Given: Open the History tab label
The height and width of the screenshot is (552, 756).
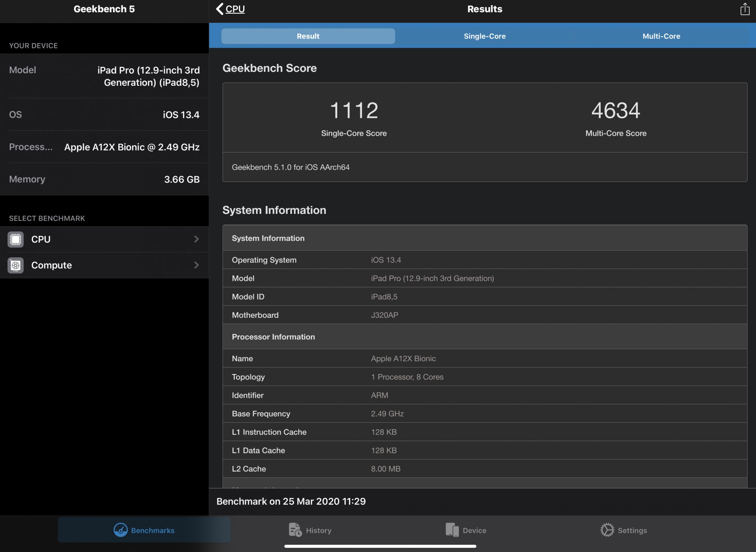Looking at the screenshot, I should point(319,530).
